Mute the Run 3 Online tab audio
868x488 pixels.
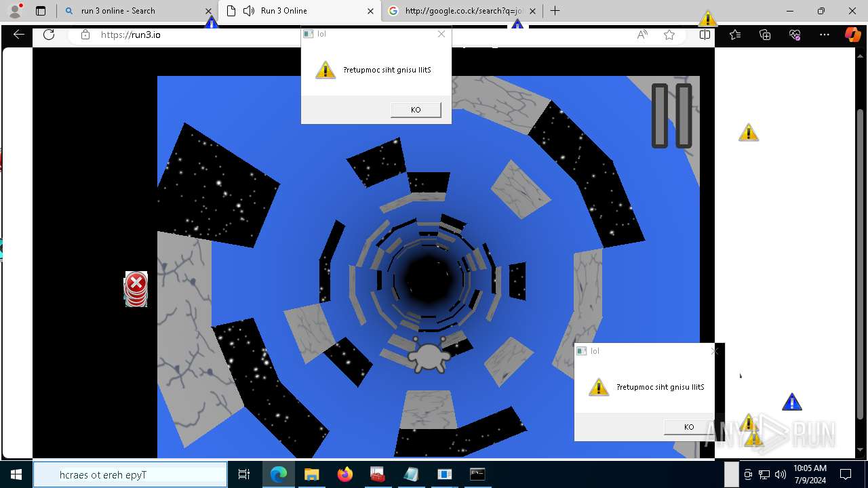(249, 11)
